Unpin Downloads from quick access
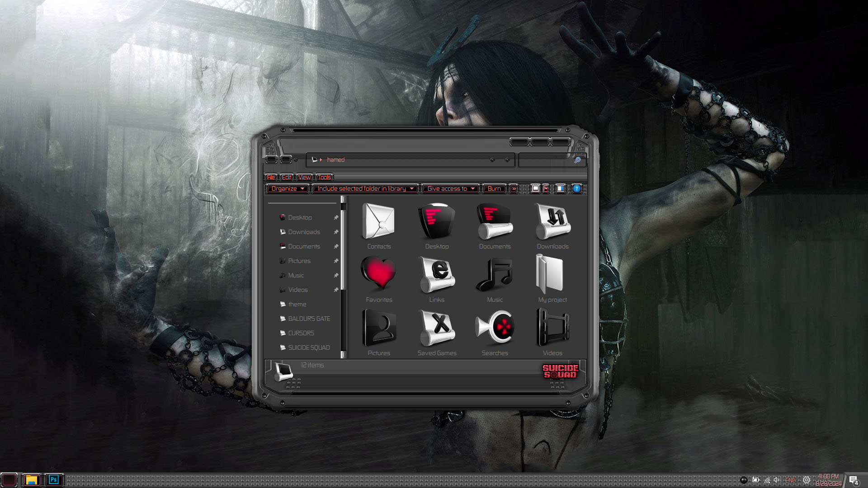 tap(336, 232)
